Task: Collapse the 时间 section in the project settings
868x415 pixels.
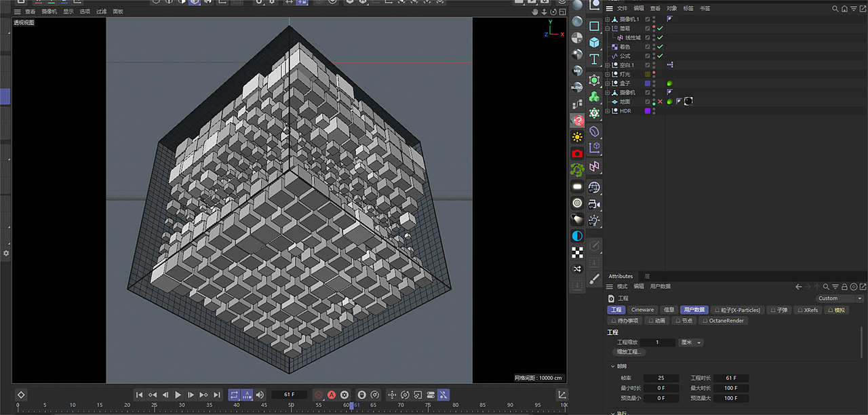Action: coord(612,366)
